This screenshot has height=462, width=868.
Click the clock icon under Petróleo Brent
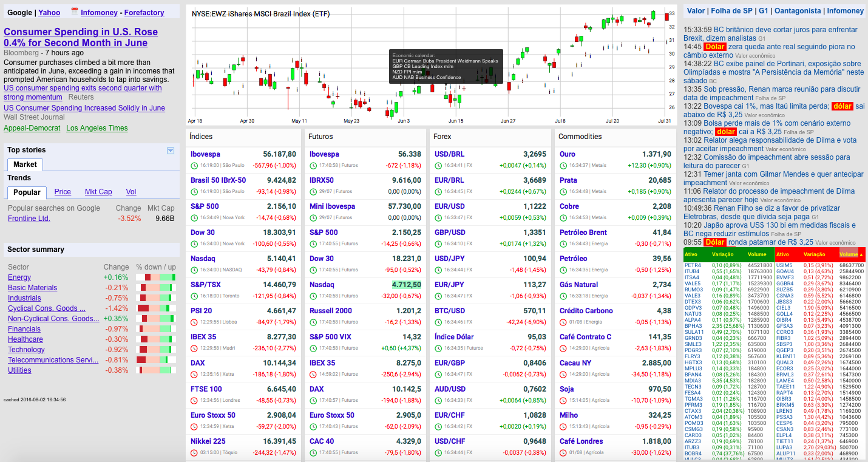click(x=563, y=243)
